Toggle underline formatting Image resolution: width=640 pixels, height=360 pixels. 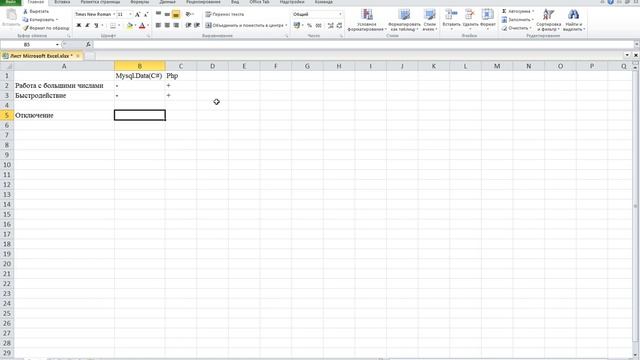(x=96, y=25)
